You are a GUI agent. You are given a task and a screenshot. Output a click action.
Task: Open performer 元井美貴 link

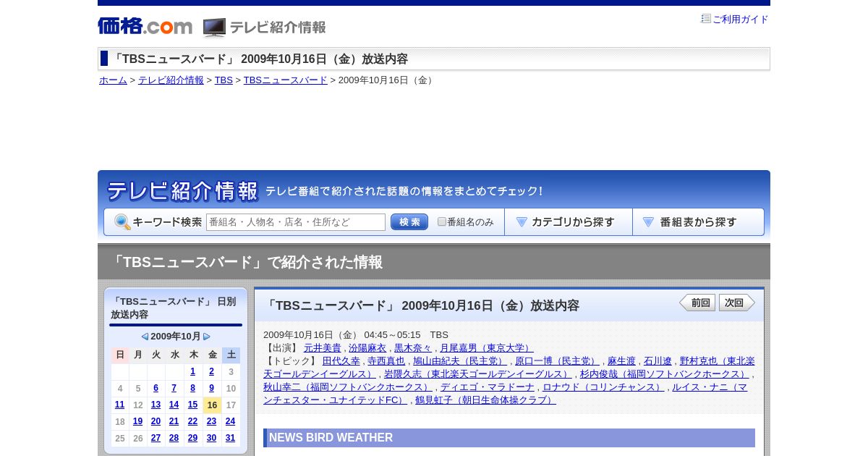(x=322, y=348)
